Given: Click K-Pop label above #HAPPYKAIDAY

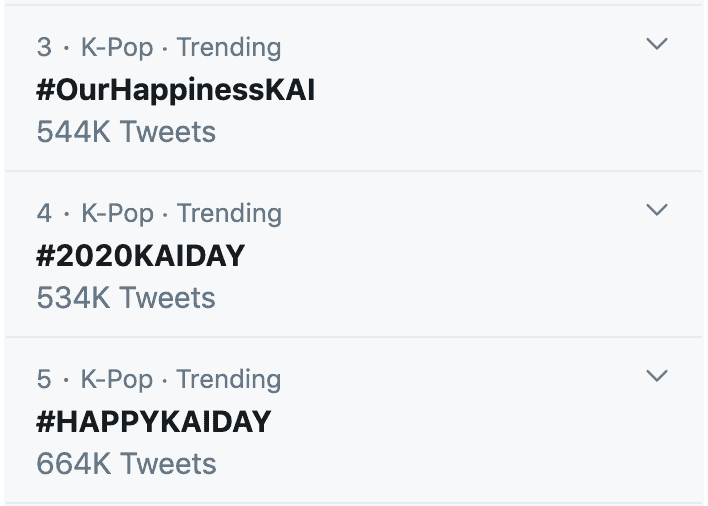Looking at the screenshot, I should pyautogui.click(x=117, y=380).
